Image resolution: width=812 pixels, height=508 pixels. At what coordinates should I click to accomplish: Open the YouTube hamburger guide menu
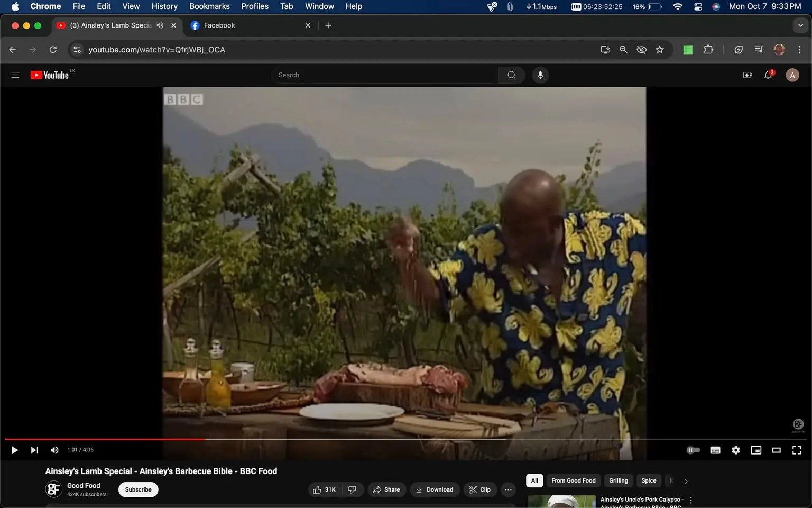click(x=15, y=75)
